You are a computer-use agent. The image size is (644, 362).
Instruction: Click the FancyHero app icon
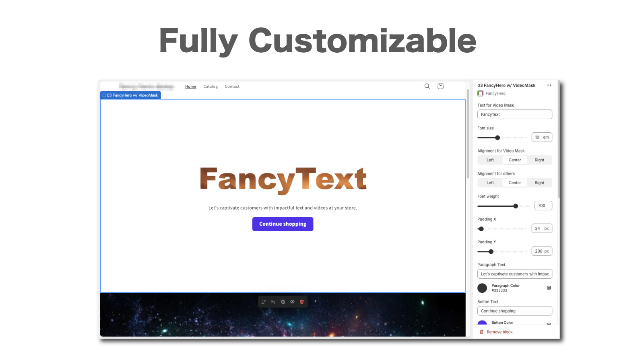(x=480, y=93)
